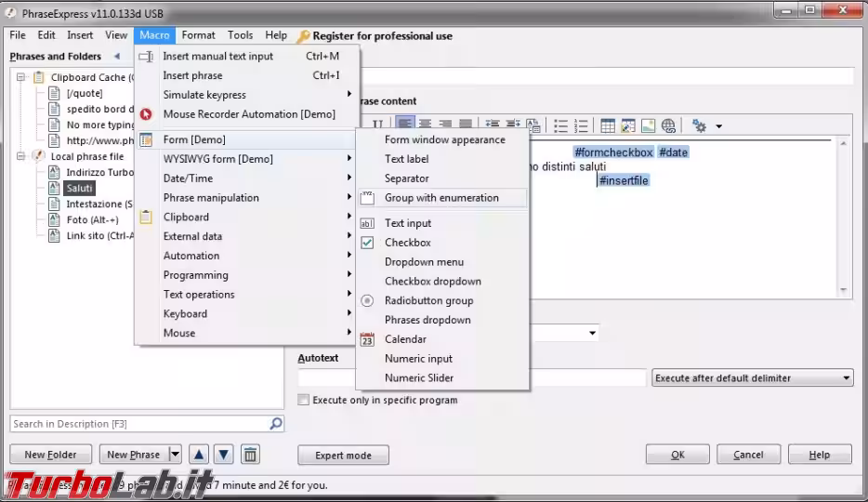Click the Calendar icon in Form submenu
The width and height of the screenshot is (868, 502).
click(367, 339)
